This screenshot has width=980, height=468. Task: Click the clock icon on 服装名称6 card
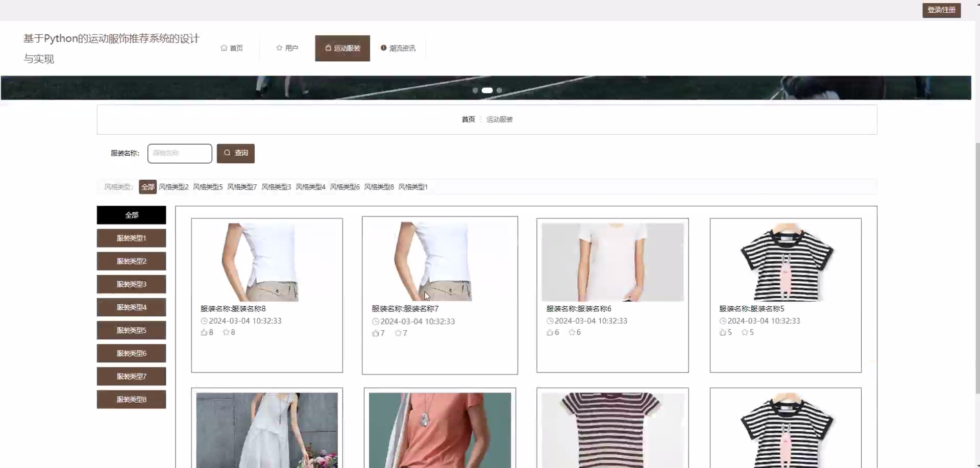coord(550,321)
